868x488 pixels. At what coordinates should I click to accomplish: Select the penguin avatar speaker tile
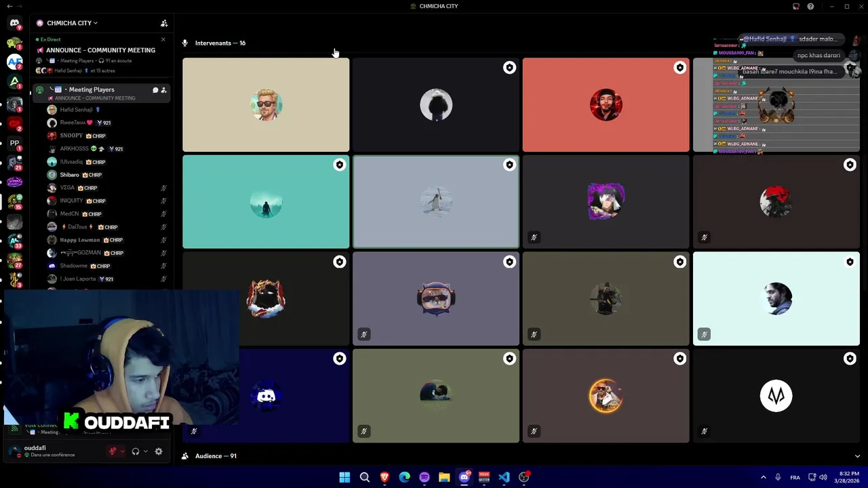tap(436, 202)
